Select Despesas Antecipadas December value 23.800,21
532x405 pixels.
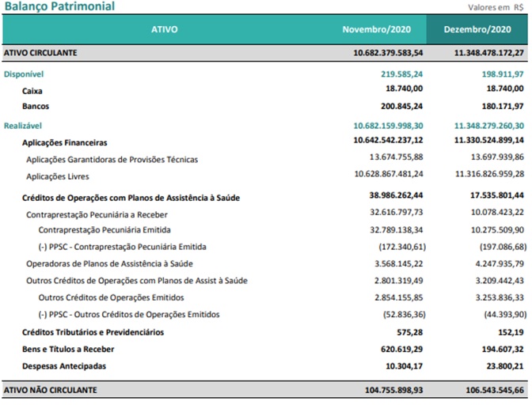[x=505, y=366]
